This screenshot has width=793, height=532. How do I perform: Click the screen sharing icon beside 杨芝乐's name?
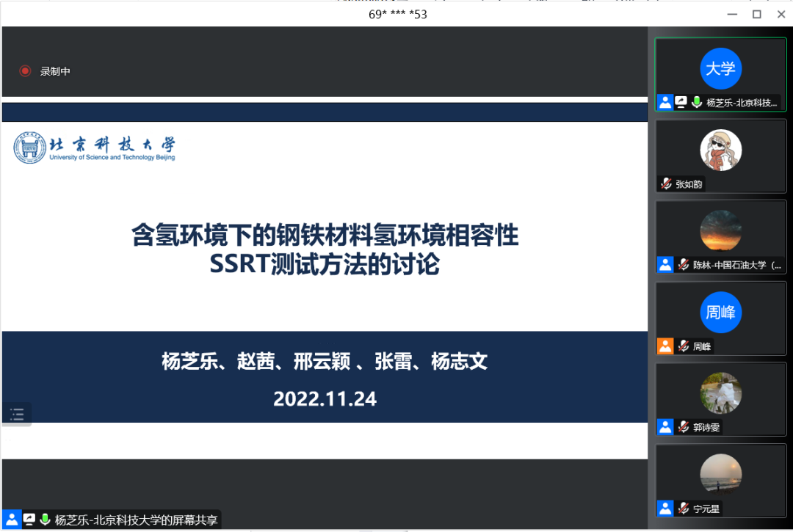pyautogui.click(x=681, y=102)
